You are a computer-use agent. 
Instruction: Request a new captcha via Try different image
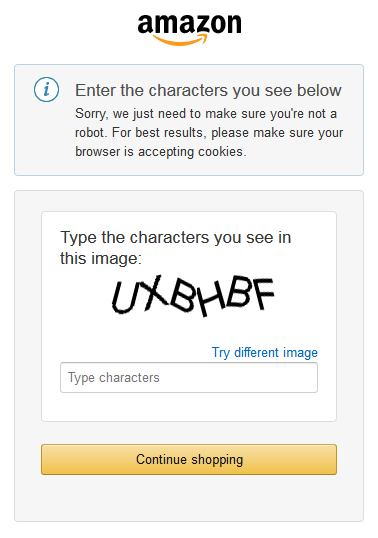[x=264, y=352]
